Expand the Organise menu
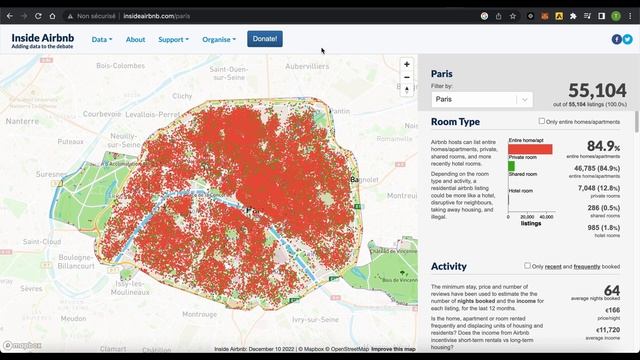The height and width of the screenshot is (360, 640). click(219, 40)
